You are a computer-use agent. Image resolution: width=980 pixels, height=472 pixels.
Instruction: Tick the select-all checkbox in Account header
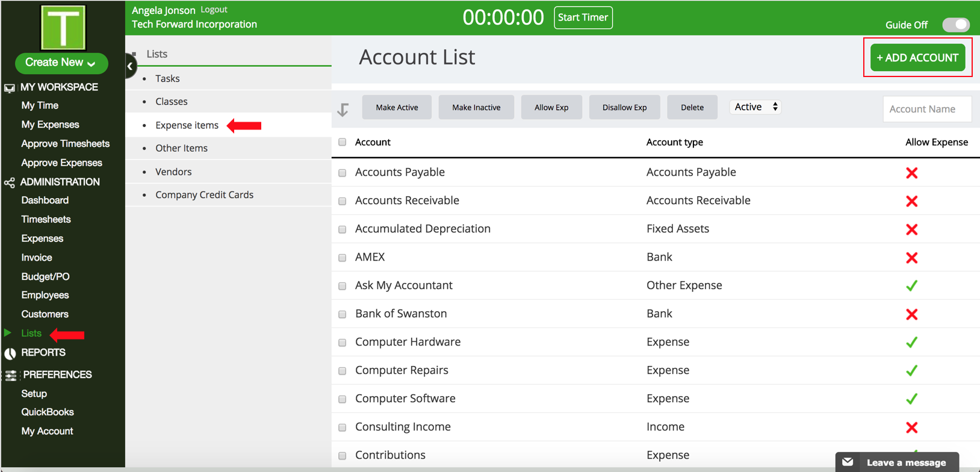(x=343, y=142)
